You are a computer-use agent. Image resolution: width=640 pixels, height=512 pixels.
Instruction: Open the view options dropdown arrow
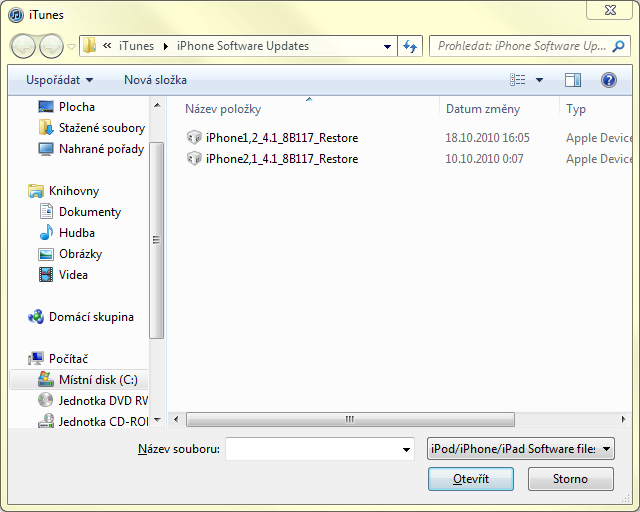(539, 80)
